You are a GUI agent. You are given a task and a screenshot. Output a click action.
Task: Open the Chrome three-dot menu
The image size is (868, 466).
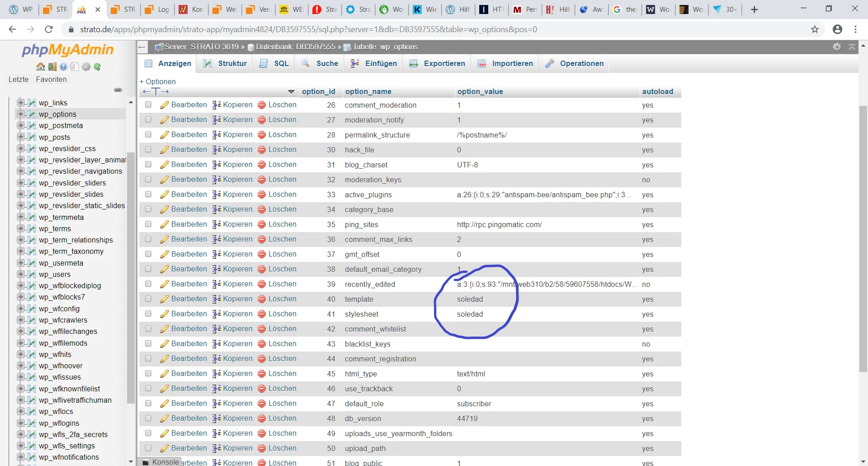tap(855, 29)
